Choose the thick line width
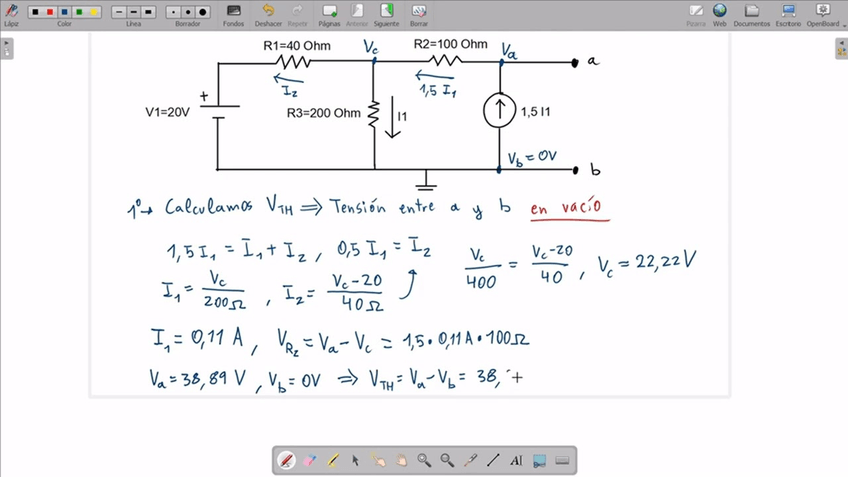 tap(148, 11)
